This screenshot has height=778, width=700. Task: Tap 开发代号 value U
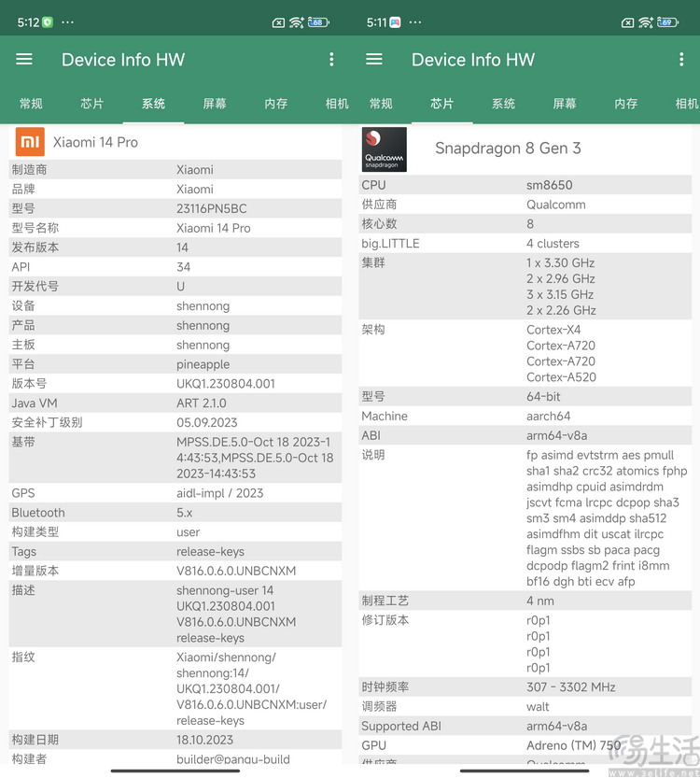point(180,287)
